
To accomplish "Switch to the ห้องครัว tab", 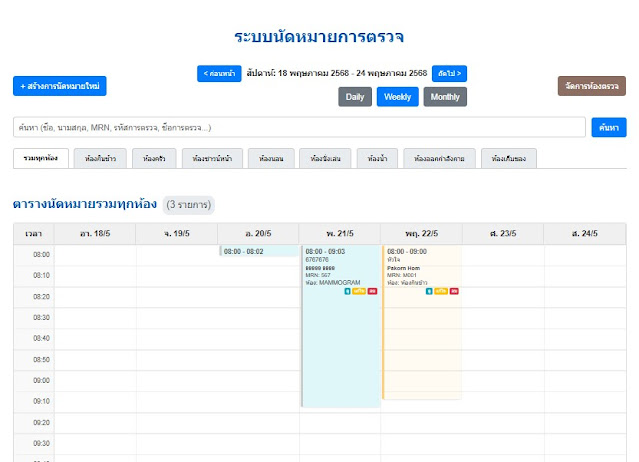I will click(155, 158).
